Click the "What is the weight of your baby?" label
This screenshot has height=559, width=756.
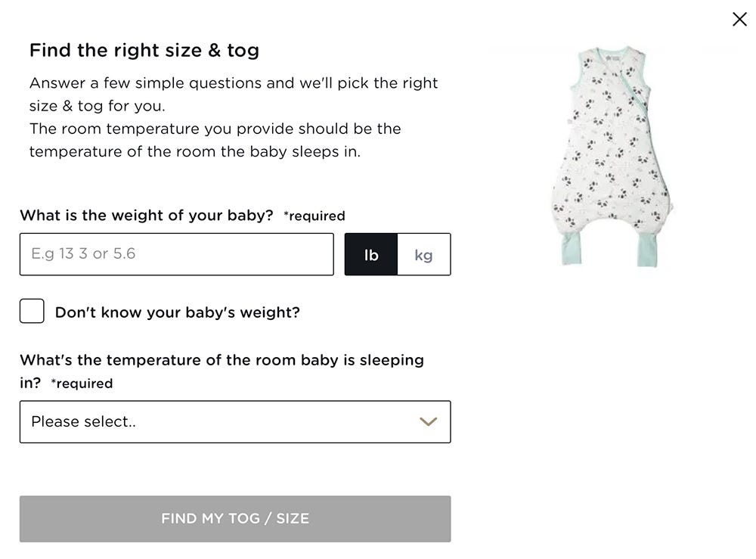147,215
